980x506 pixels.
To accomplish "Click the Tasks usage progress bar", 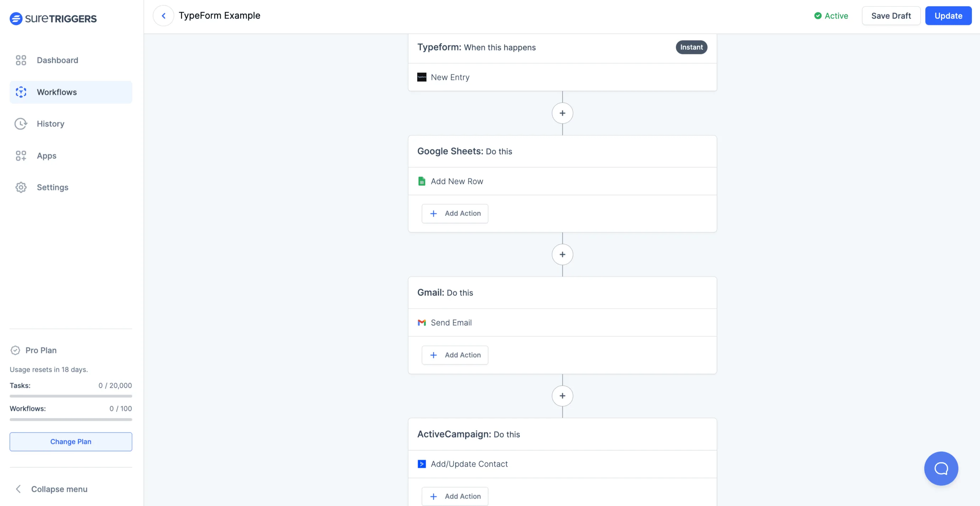I will 71,396.
